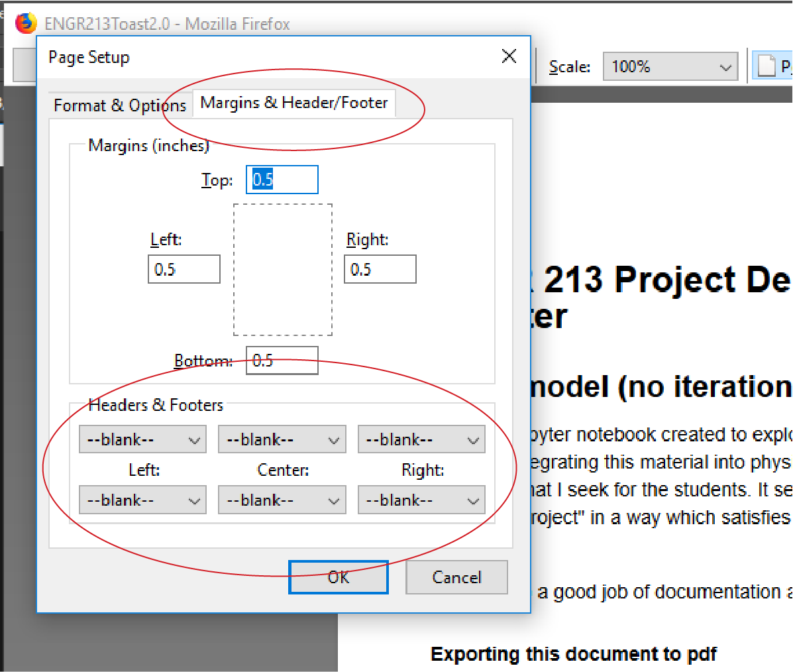Click into the Right margin field
Viewport: 793px width, 672px height.
(x=380, y=269)
